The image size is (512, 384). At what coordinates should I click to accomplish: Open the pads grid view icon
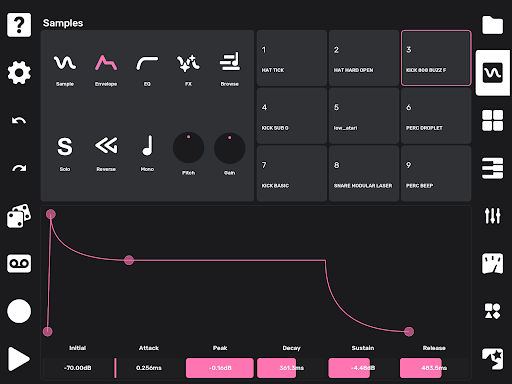pos(493,120)
